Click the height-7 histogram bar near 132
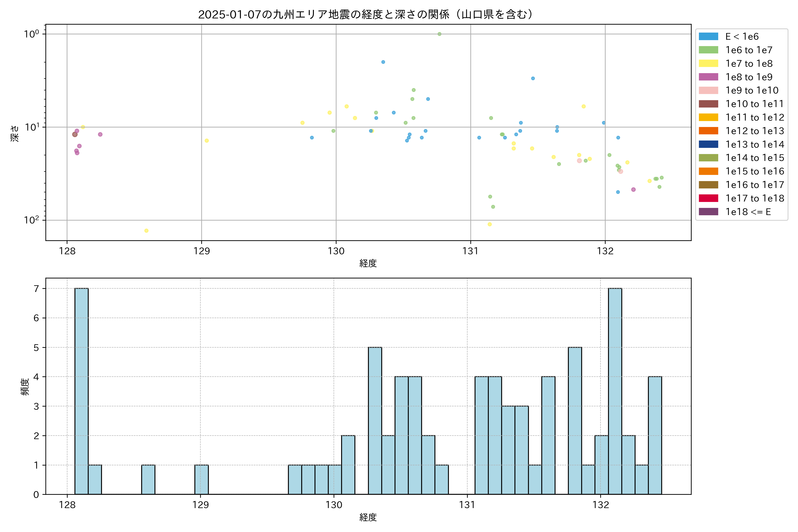 point(615,391)
